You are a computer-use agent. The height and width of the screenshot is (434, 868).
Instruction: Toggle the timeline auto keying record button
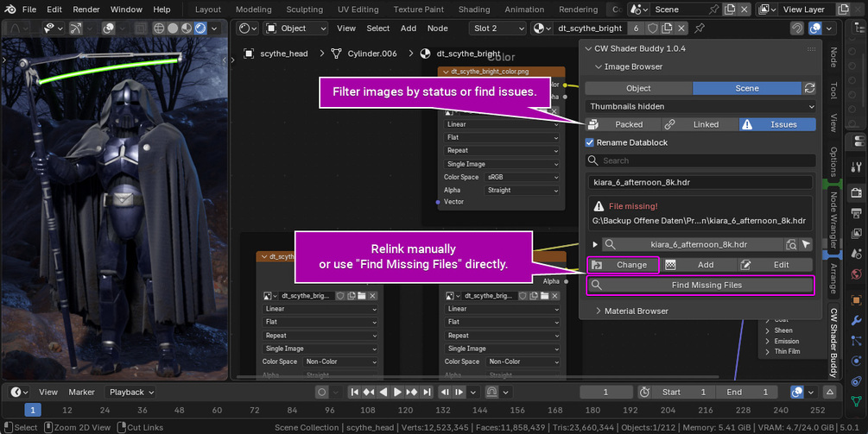pos(321,392)
